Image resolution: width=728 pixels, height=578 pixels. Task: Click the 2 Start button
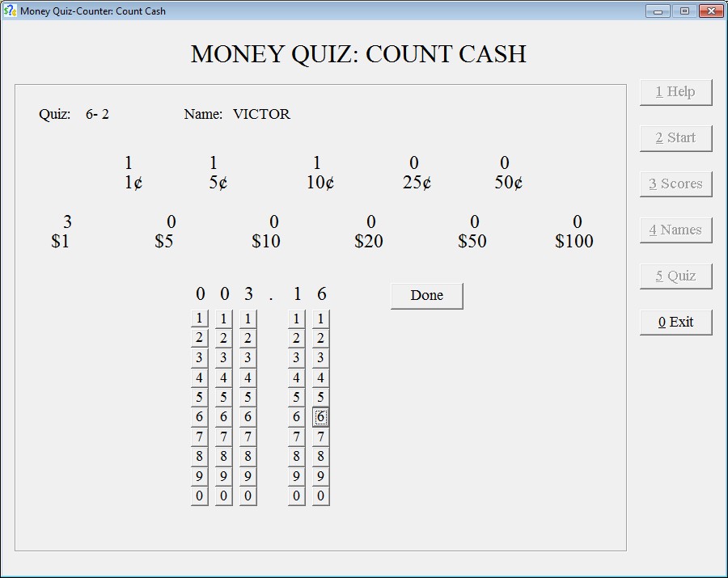pyautogui.click(x=675, y=138)
